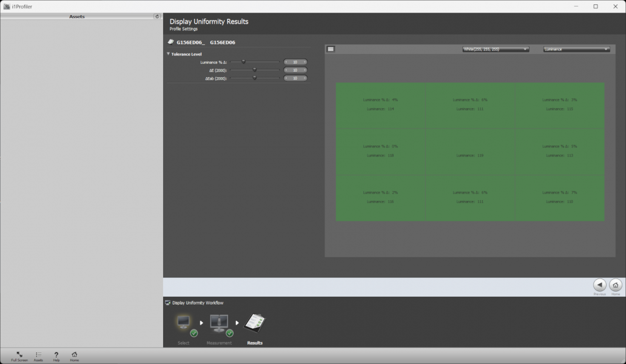Click the ΔEab (2000) value field
Image resolution: width=626 pixels, height=364 pixels.
point(295,78)
